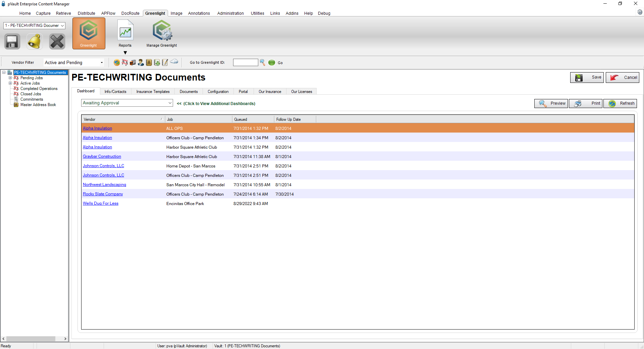Switch to the Insurance Templates tab

[x=153, y=92]
